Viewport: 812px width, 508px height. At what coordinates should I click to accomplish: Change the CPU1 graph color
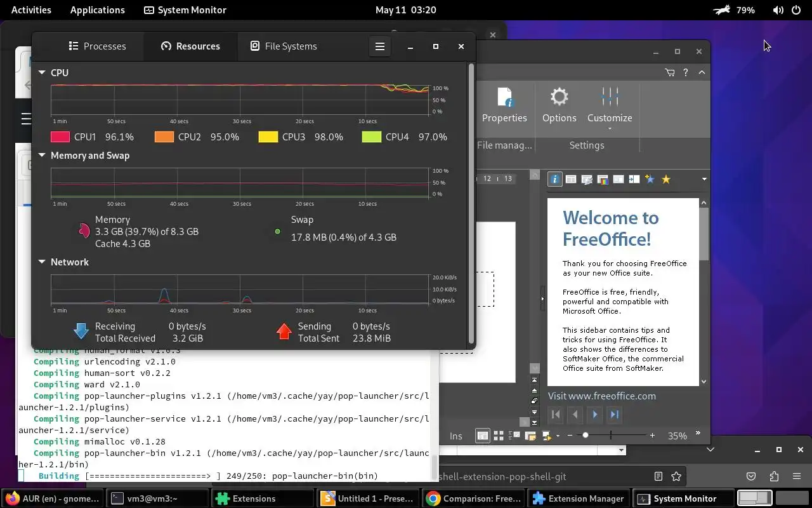click(60, 137)
